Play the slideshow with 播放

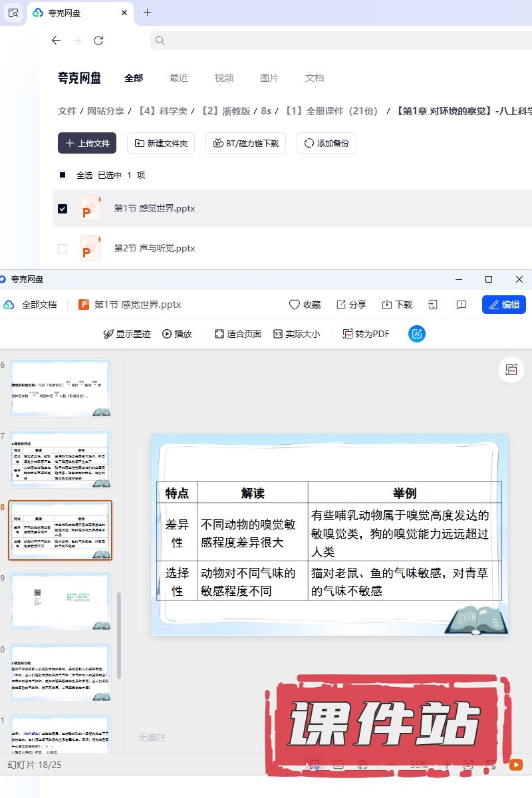pyautogui.click(x=177, y=334)
